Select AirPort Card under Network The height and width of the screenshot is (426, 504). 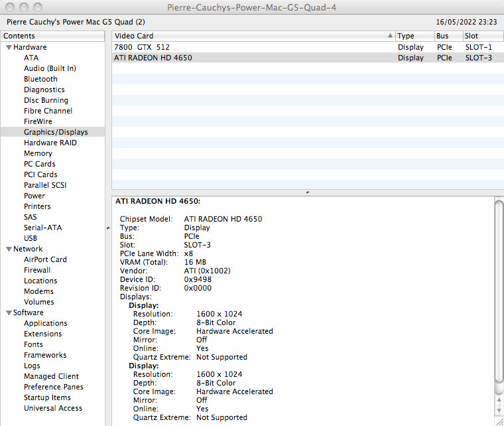[x=45, y=259]
